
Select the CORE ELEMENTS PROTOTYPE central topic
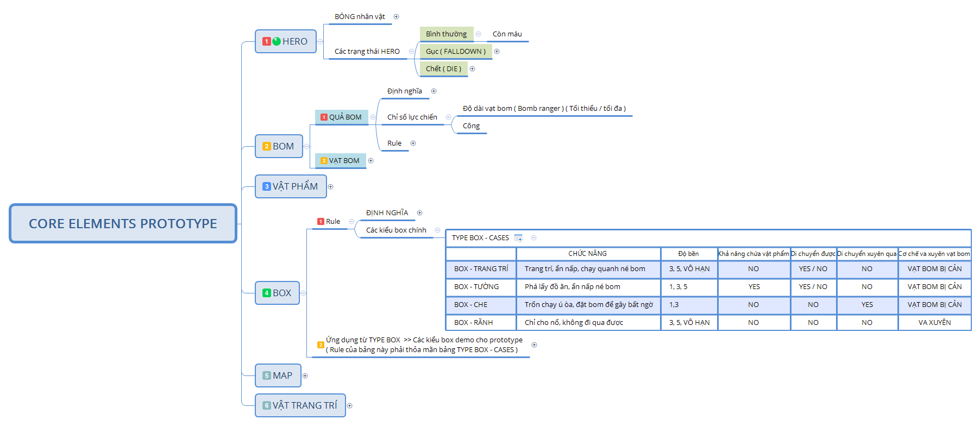click(123, 223)
